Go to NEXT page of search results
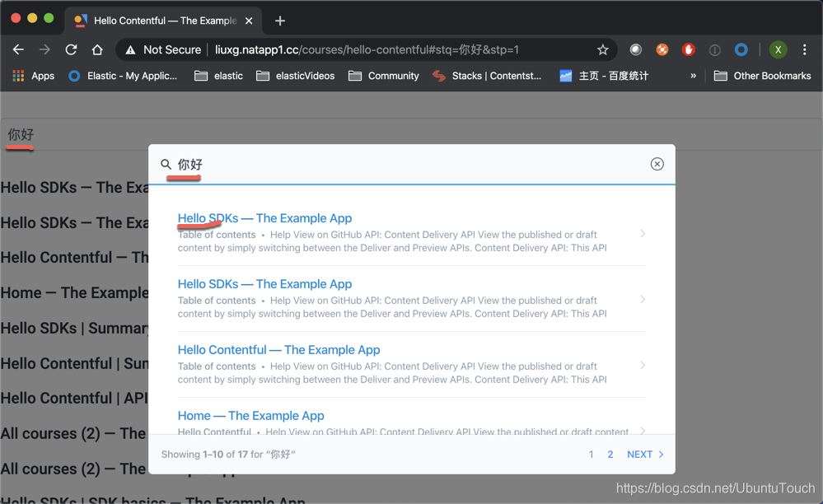Image resolution: width=823 pixels, height=504 pixels. click(643, 454)
